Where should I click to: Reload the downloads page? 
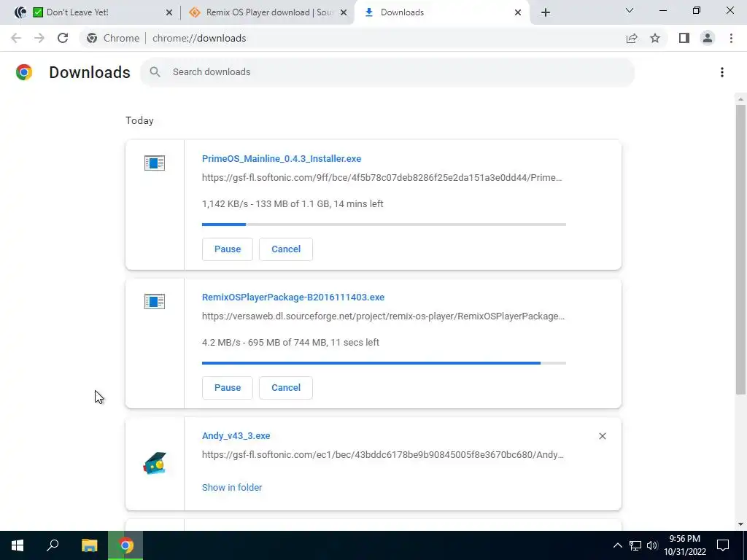[x=63, y=38]
